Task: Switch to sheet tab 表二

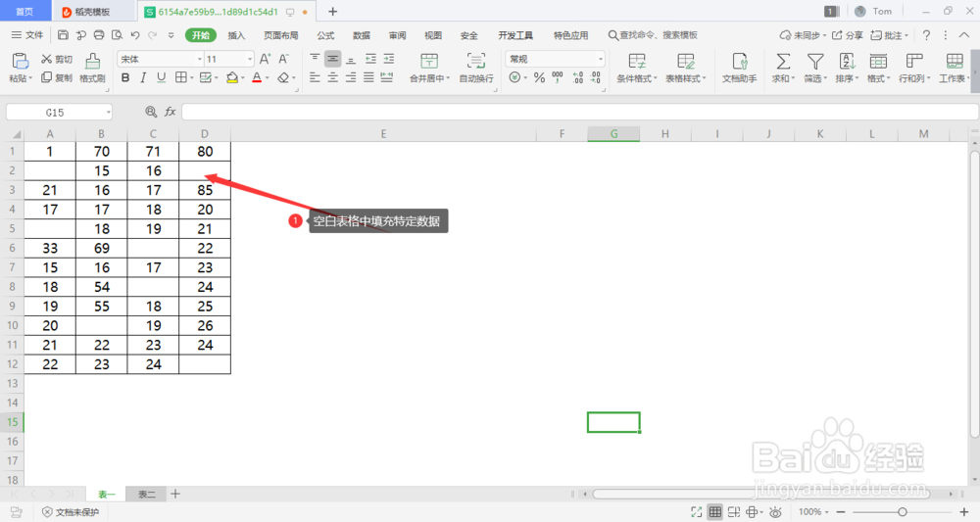Action: [147, 494]
